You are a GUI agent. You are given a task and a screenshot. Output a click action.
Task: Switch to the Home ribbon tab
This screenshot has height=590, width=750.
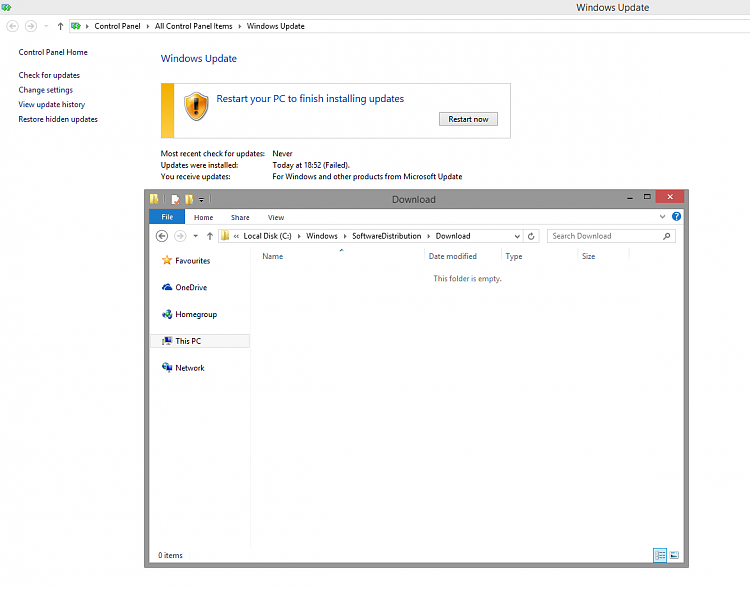point(203,217)
